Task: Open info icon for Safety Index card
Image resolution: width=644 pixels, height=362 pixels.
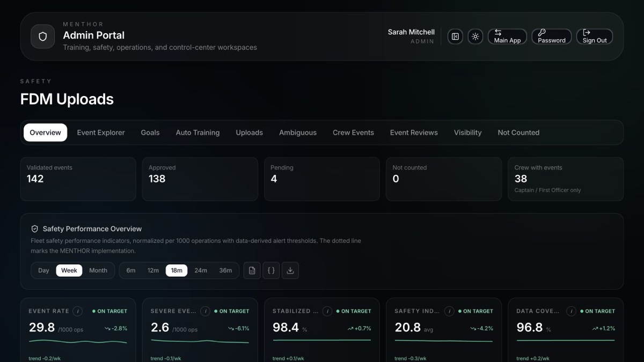Action: tap(449, 311)
